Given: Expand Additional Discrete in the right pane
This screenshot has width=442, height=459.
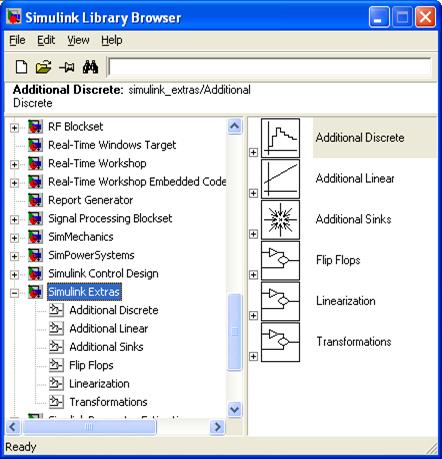Looking at the screenshot, I should tap(254, 152).
